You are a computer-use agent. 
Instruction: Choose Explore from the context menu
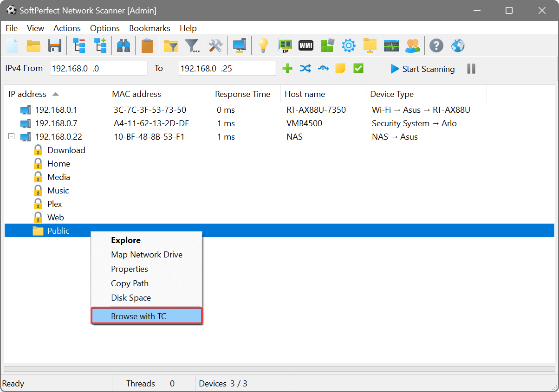[147, 240]
